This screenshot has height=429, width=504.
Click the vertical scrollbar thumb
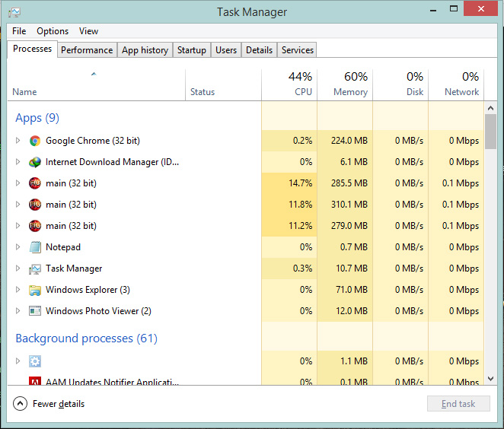tap(490, 132)
